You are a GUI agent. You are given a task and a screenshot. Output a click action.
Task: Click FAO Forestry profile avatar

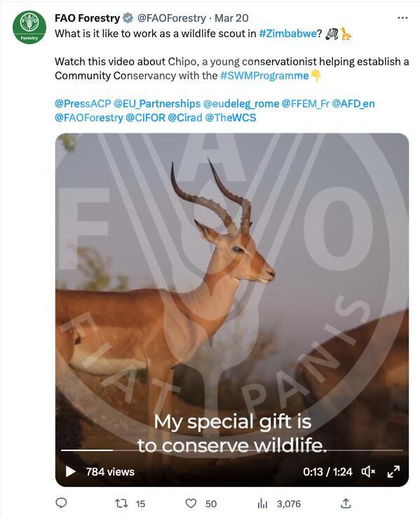tap(29, 27)
